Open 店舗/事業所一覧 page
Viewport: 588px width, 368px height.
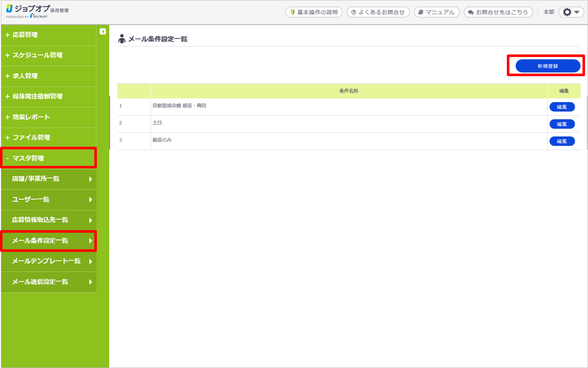[x=48, y=179]
